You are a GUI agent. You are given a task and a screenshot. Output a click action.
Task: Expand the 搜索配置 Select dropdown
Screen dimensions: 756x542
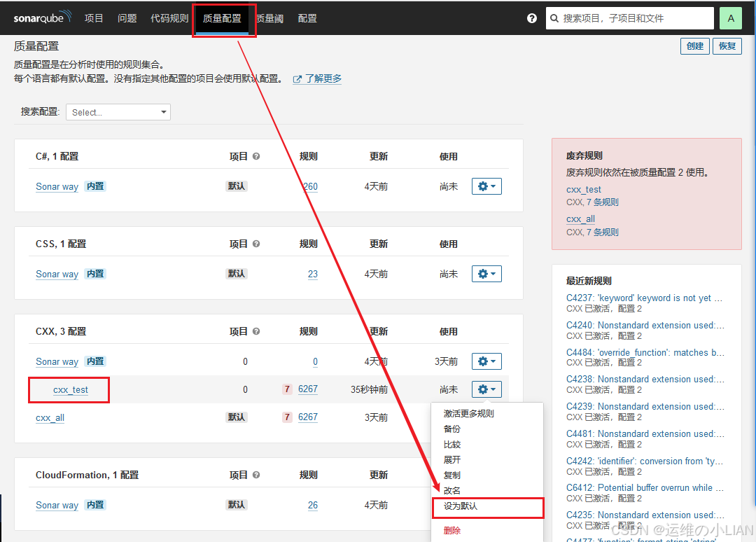[118, 111]
